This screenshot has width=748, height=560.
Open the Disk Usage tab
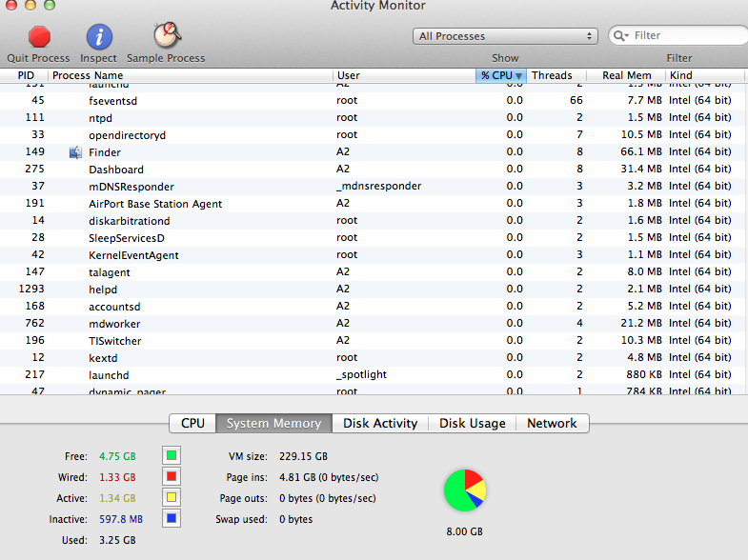click(x=473, y=423)
